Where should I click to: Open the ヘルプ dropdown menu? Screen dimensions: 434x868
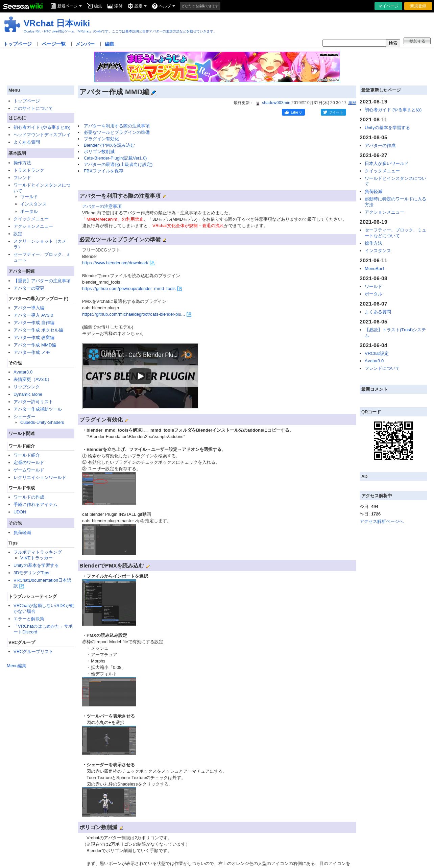pyautogui.click(x=164, y=6)
